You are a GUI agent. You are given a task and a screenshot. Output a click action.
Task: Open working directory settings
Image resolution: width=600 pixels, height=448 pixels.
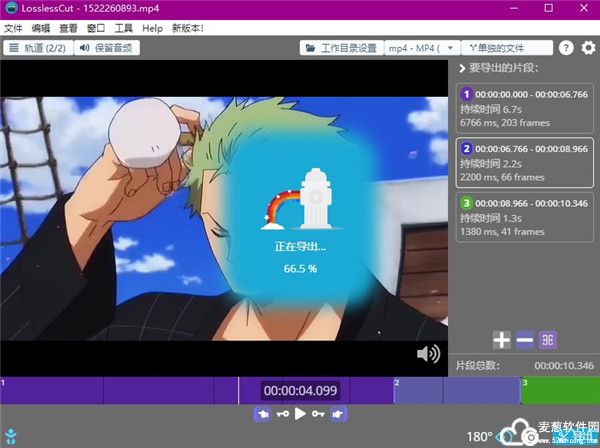coord(342,48)
